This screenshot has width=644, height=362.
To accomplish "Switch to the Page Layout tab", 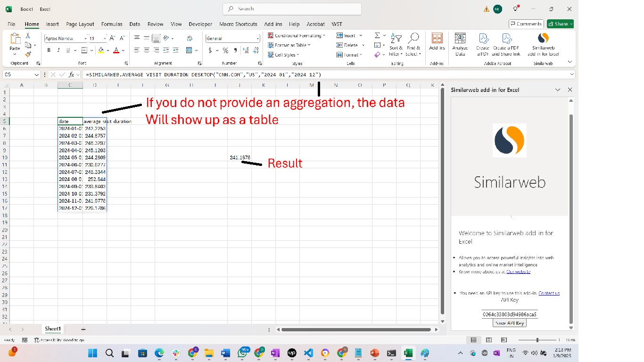I will 80,24.
